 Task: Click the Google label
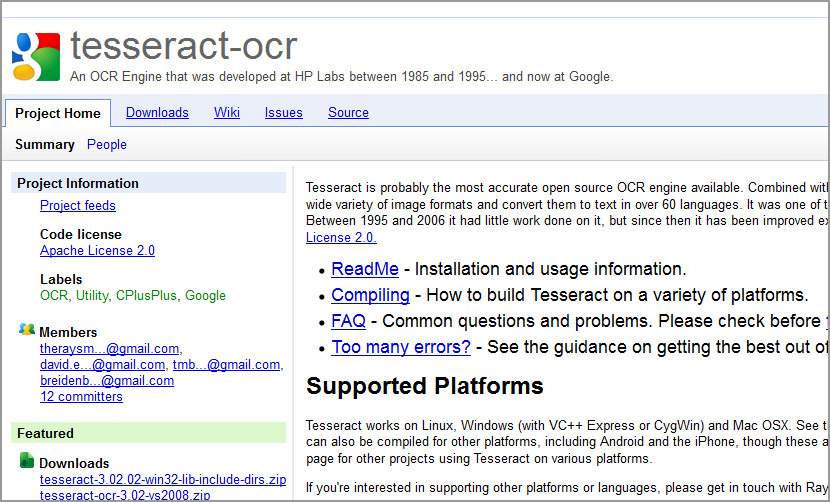click(205, 295)
